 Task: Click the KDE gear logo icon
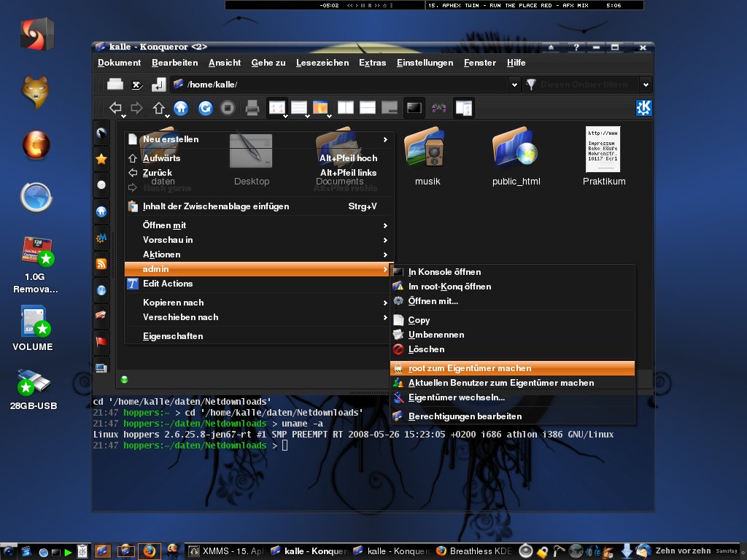point(643,108)
